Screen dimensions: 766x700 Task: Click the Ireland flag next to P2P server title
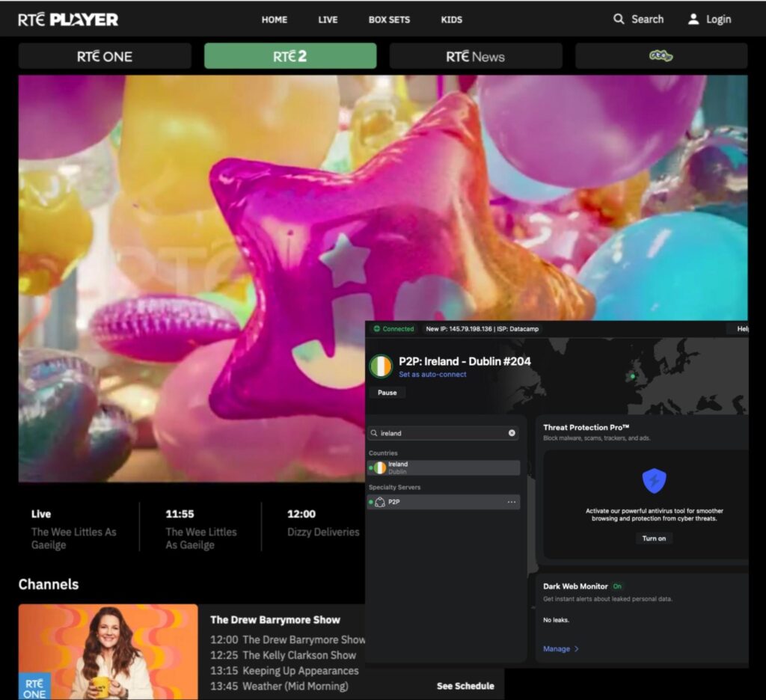[381, 366]
